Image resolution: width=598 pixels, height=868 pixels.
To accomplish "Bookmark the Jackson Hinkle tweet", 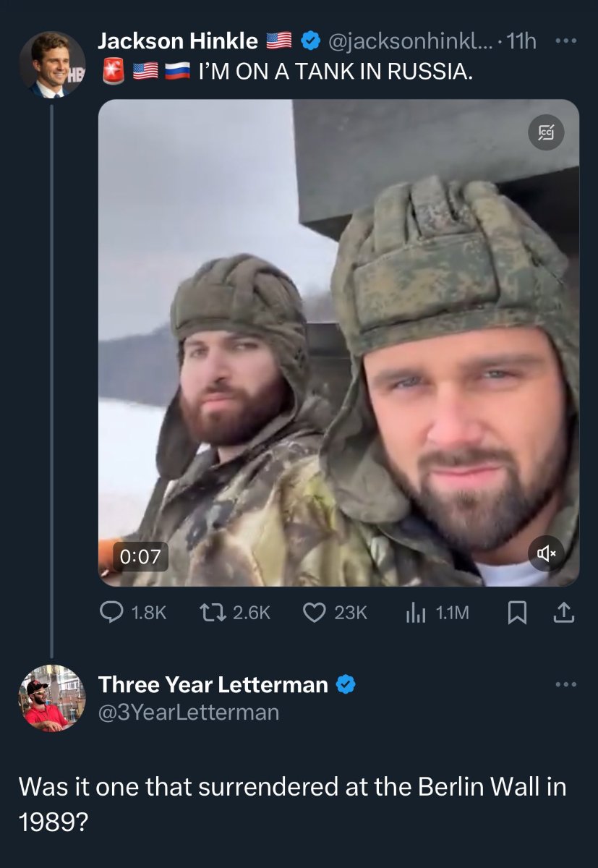I will point(516,613).
